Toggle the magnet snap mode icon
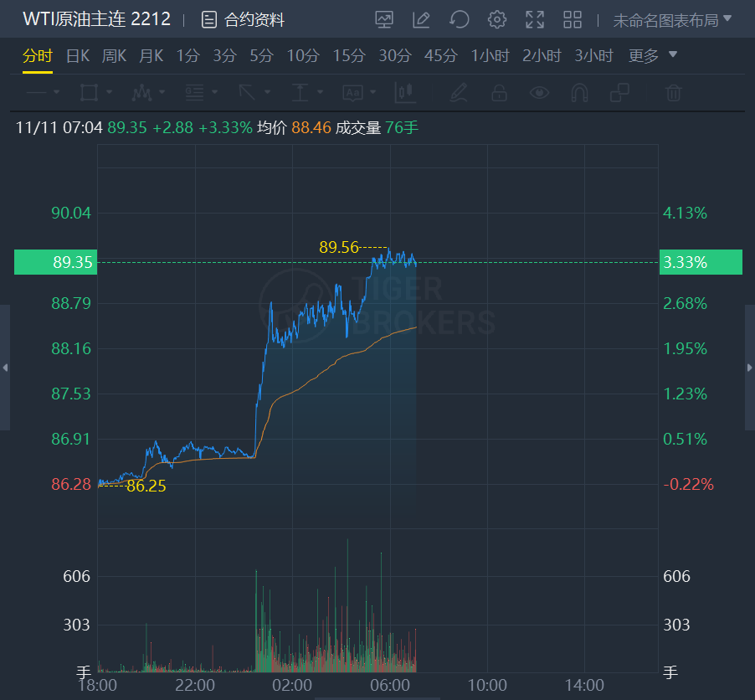The width and height of the screenshot is (755, 700). [x=579, y=92]
